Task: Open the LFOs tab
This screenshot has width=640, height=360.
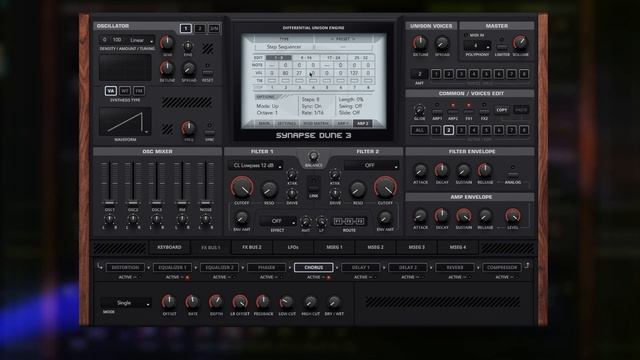Action: pyautogui.click(x=293, y=247)
